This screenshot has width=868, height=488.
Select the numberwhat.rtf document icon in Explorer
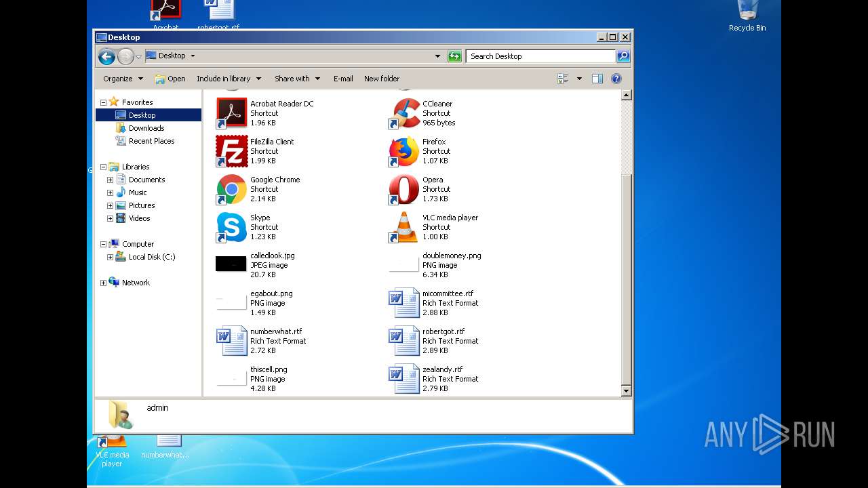[231, 341]
